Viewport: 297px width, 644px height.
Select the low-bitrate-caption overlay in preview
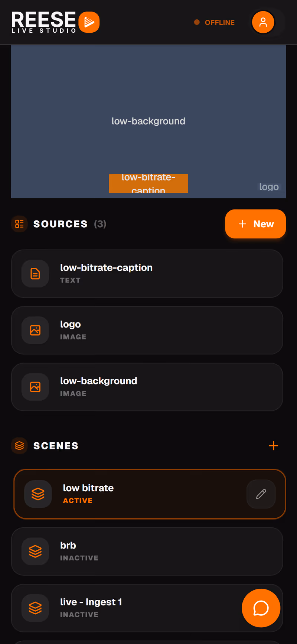148,183
